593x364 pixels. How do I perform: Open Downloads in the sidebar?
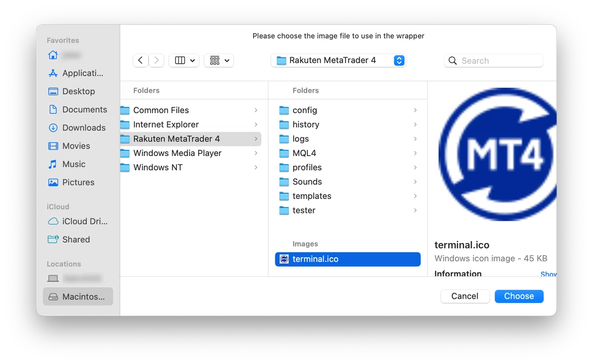click(x=78, y=128)
